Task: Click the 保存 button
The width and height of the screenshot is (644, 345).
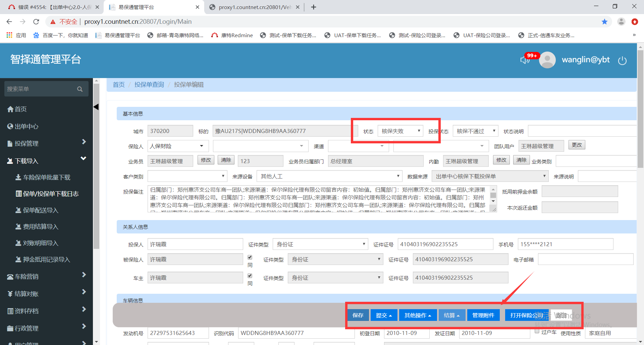Action: pyautogui.click(x=358, y=315)
